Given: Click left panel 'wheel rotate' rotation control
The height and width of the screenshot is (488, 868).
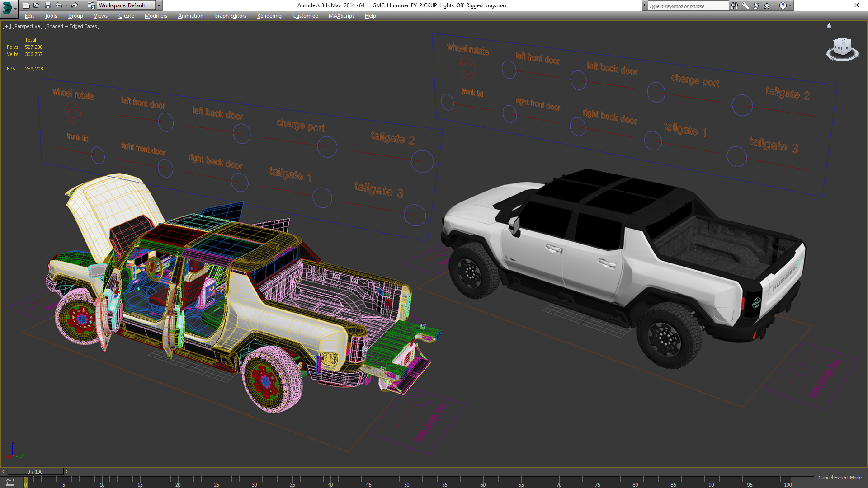Looking at the screenshot, I should pyautogui.click(x=73, y=113).
